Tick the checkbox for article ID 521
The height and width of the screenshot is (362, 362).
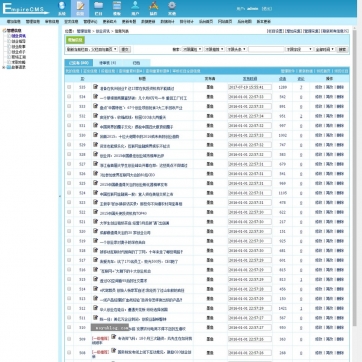[69, 222]
